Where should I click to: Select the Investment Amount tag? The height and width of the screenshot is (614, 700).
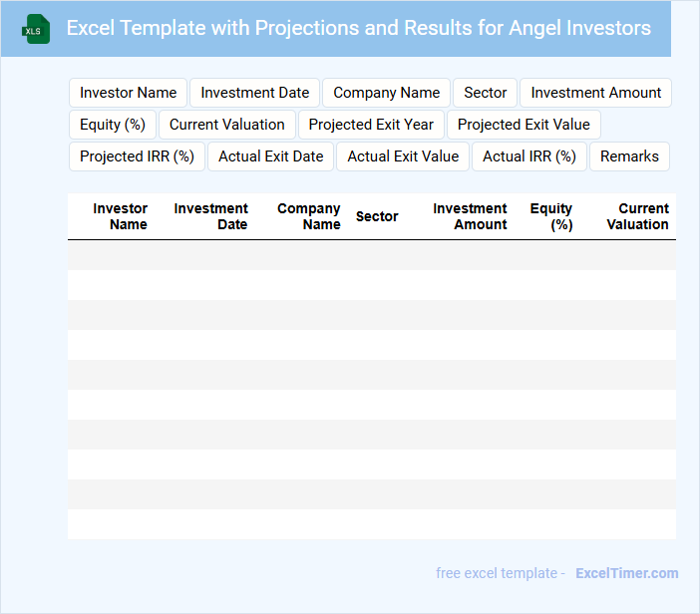click(595, 93)
